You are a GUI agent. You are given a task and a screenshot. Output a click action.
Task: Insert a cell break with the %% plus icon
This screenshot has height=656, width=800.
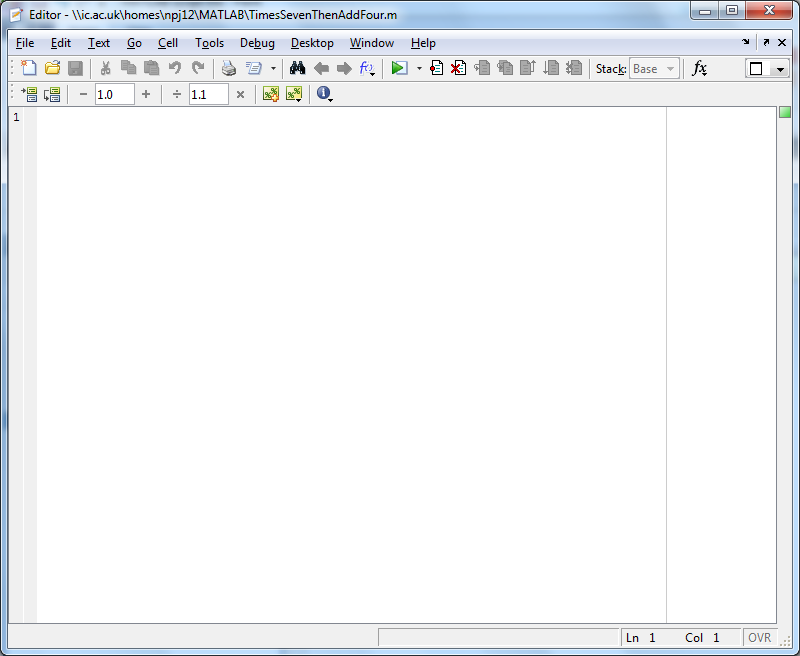[x=271, y=94]
